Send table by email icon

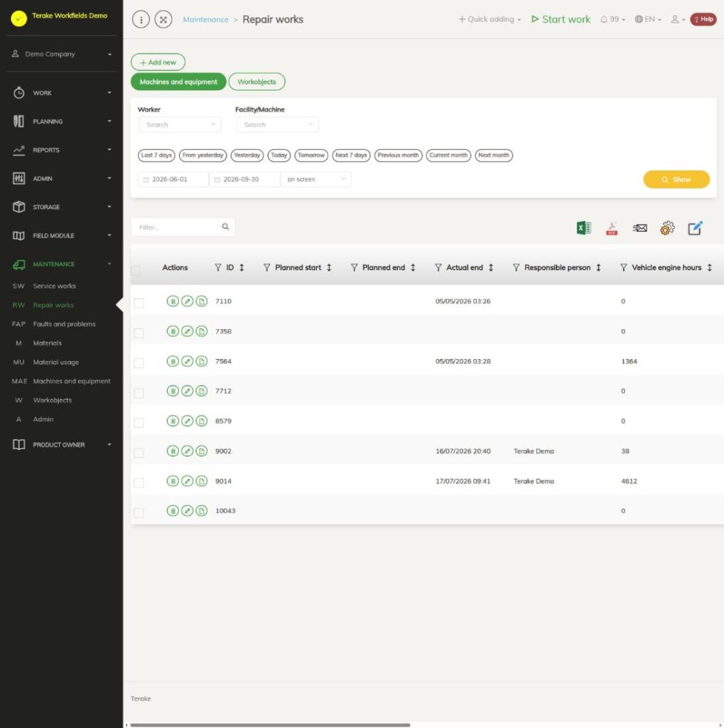point(639,228)
